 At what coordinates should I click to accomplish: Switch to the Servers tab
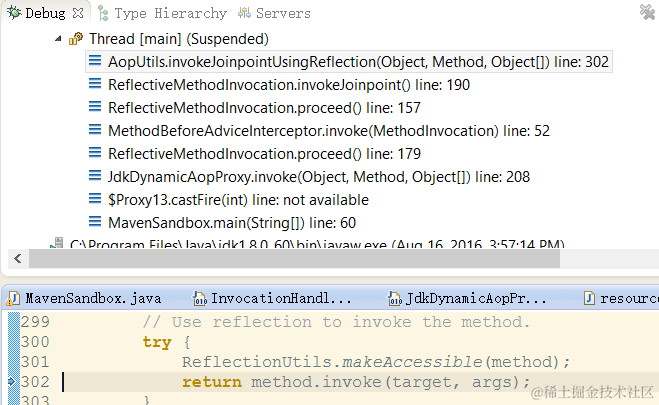click(274, 13)
